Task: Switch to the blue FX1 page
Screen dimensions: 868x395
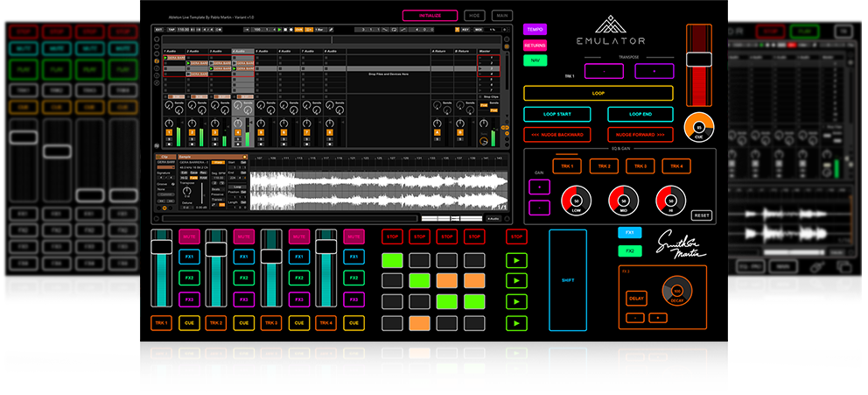Action: pos(630,233)
